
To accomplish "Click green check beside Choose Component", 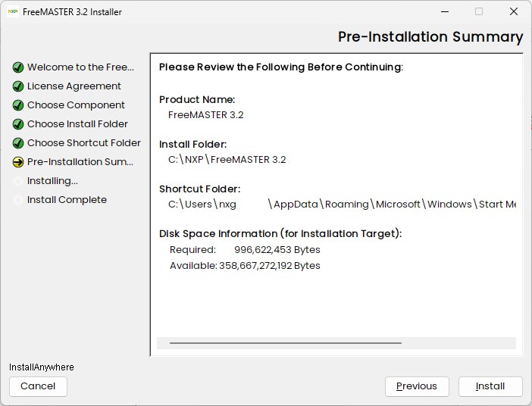I will [18, 105].
